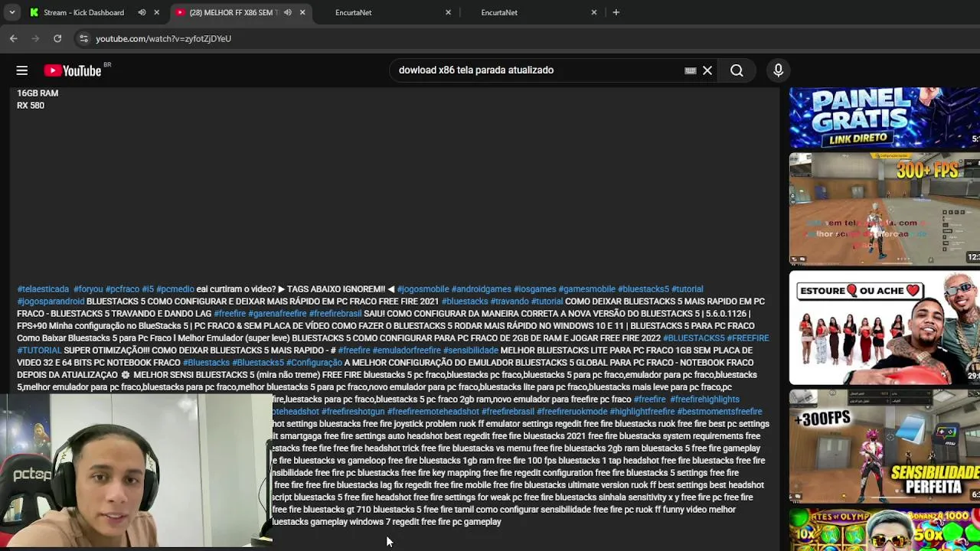This screenshot has width=980, height=551.
Task: Close the YouTube MELHOR FF tab
Action: coord(302,12)
